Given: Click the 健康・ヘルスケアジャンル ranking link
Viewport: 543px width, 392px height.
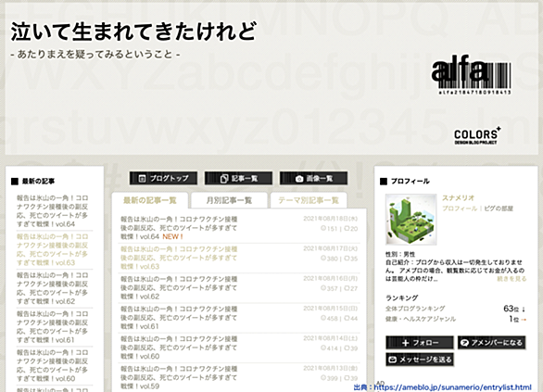Looking at the screenshot, I should click(x=421, y=319).
